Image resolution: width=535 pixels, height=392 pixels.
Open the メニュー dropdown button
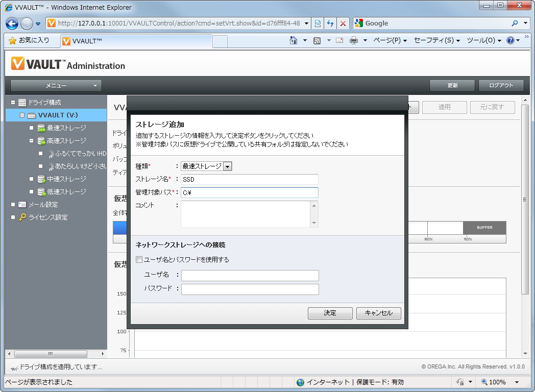click(x=56, y=86)
